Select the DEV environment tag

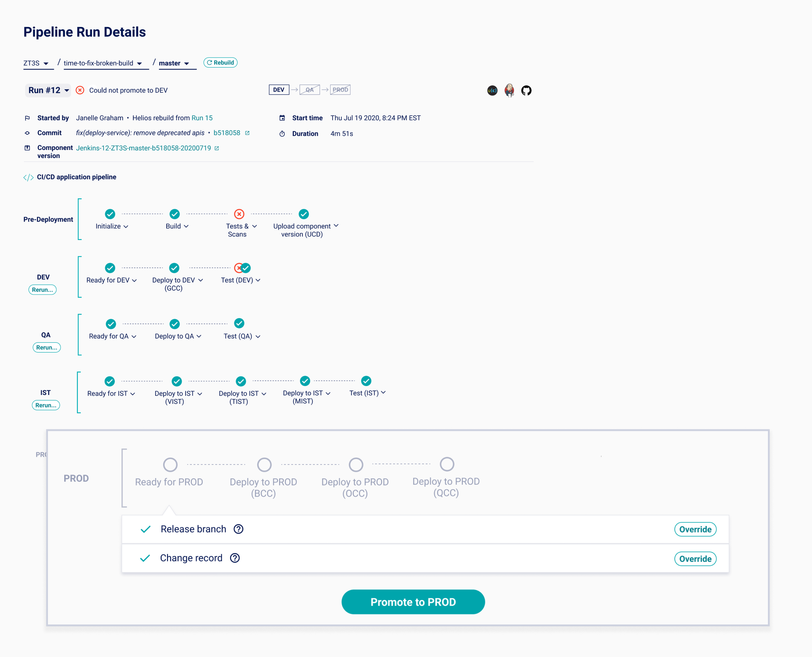(278, 90)
